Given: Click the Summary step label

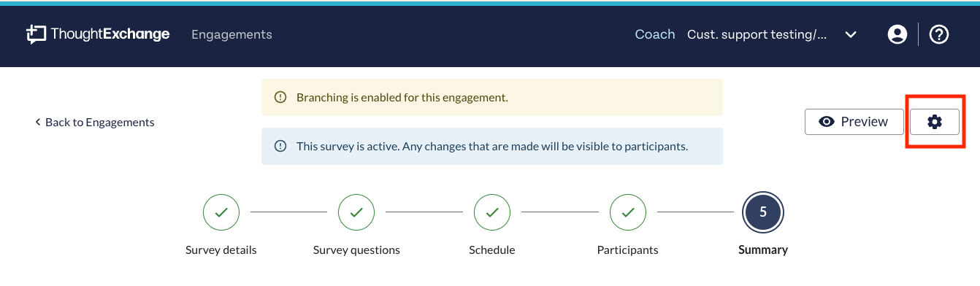Looking at the screenshot, I should [763, 250].
